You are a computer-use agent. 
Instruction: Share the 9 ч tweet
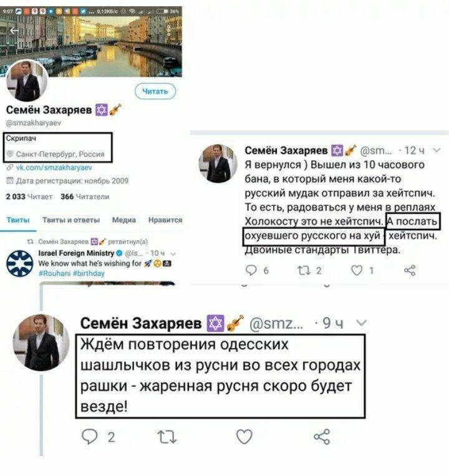click(322, 437)
